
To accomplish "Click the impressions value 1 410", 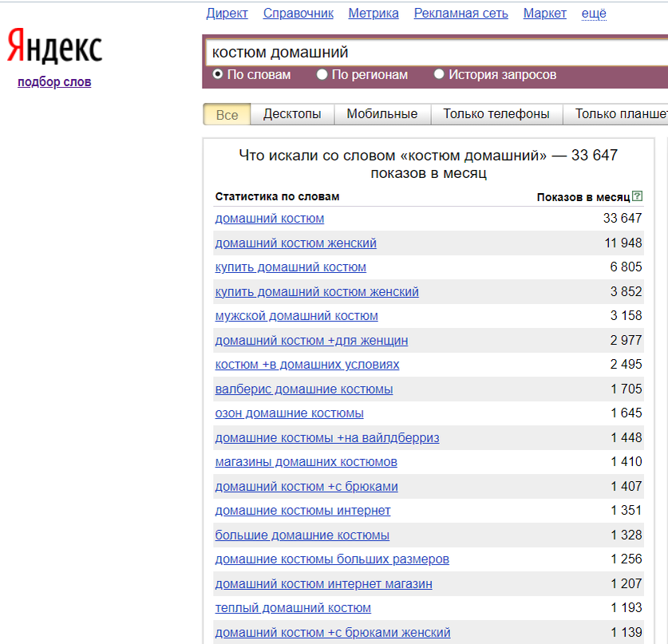I will 626,461.
